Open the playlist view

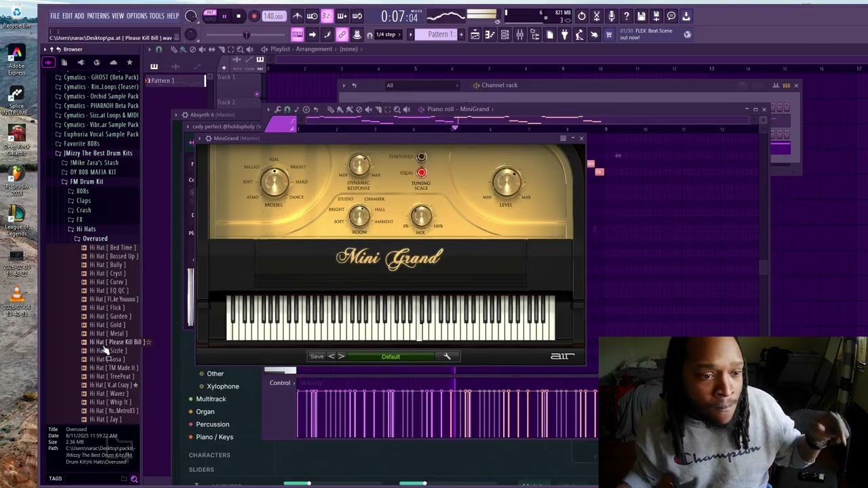tap(475, 35)
